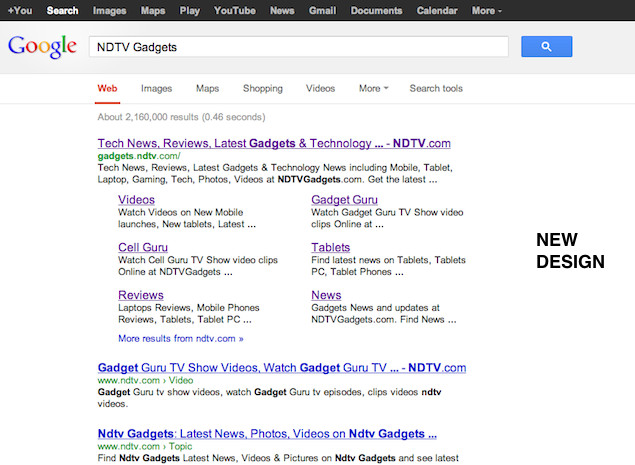Open Maps in the black top bar
The width and height of the screenshot is (635, 465).
153,11
